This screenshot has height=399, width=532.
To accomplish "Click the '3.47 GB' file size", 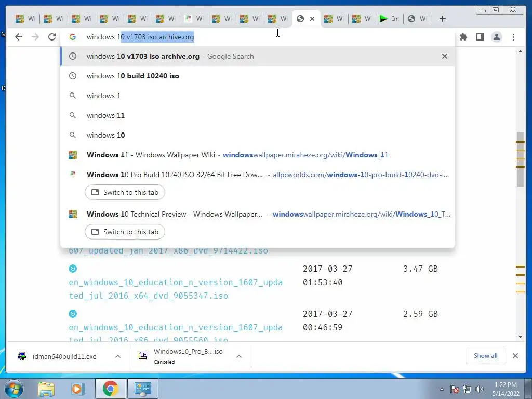I will coord(420,269).
